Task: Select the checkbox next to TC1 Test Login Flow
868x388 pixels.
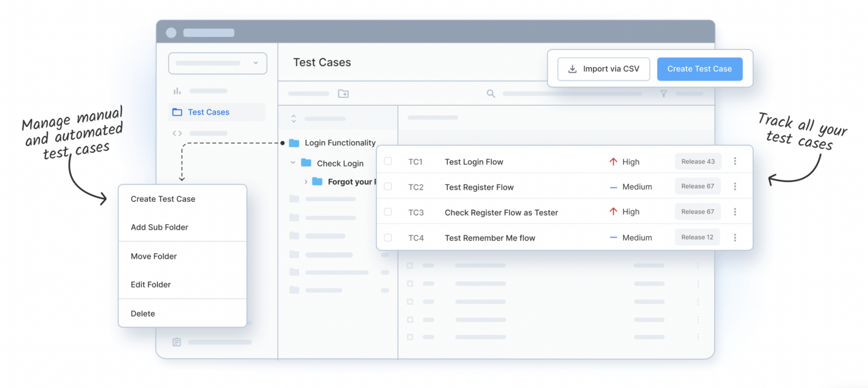Action: point(388,161)
